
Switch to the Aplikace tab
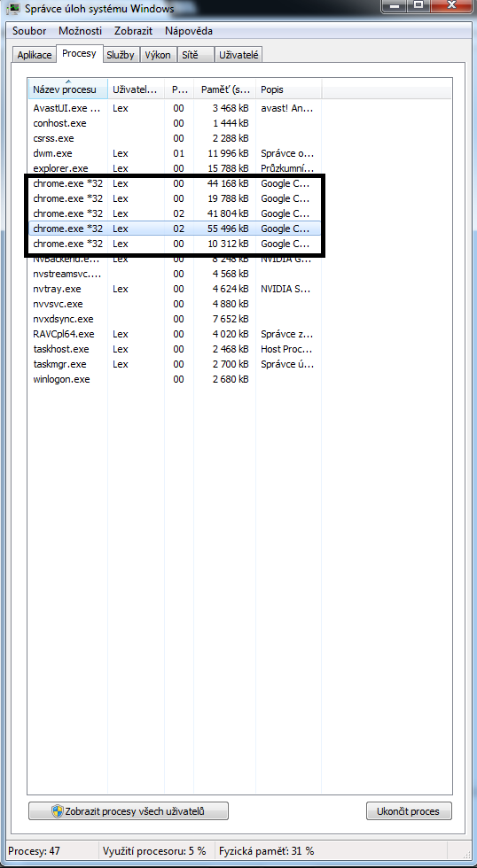coord(35,55)
